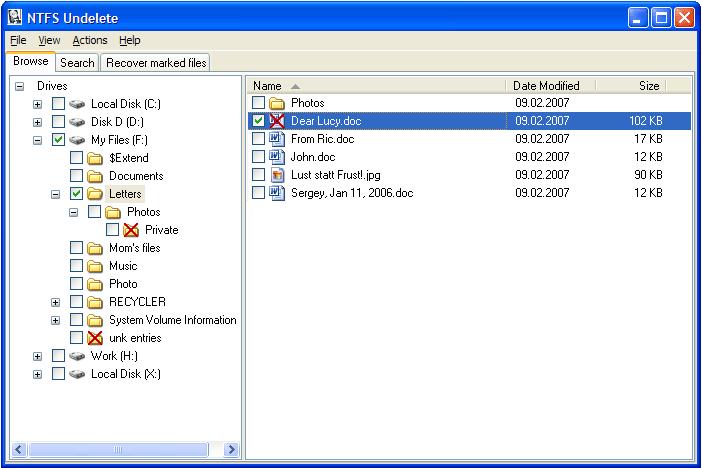Uncheck the Dear Lucy.doc checkbox
This screenshot has height=468, width=702.
pyautogui.click(x=259, y=121)
